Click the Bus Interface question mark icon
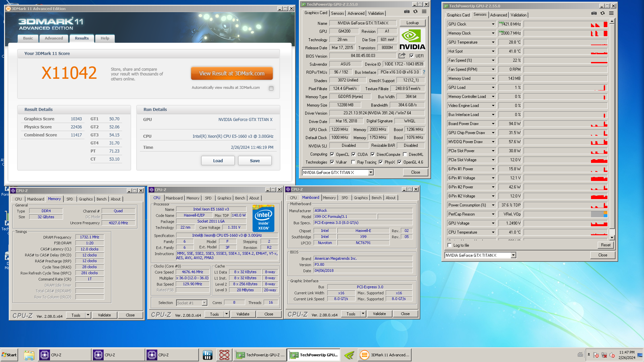The image size is (644, 362). [424, 72]
